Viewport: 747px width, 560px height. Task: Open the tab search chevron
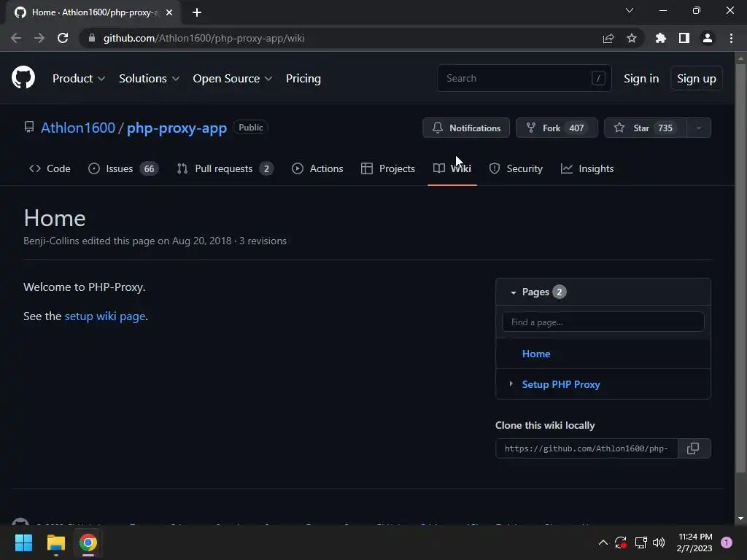point(630,10)
